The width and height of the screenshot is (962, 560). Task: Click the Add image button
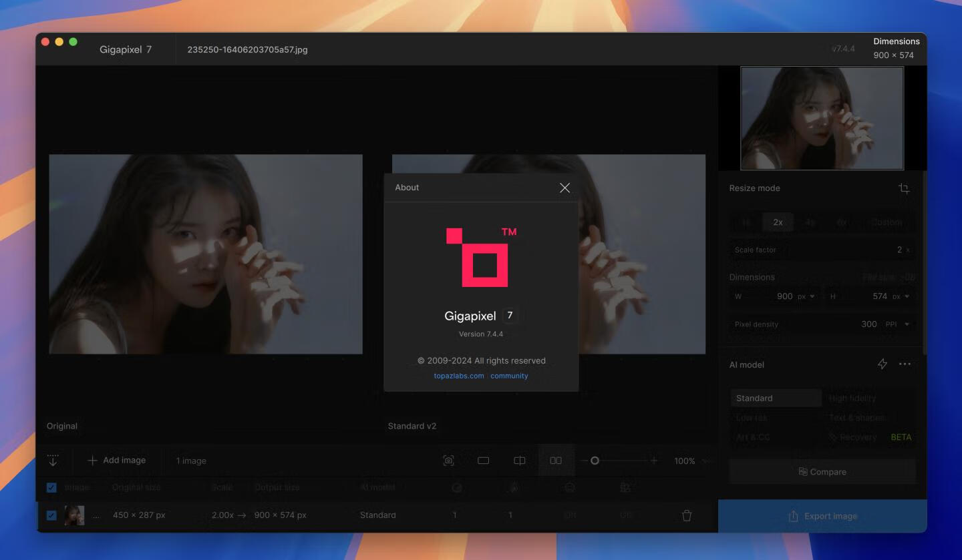117,461
